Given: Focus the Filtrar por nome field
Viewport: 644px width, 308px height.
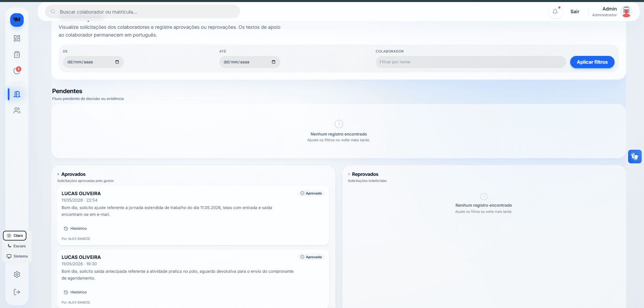Looking at the screenshot, I should tap(471, 62).
